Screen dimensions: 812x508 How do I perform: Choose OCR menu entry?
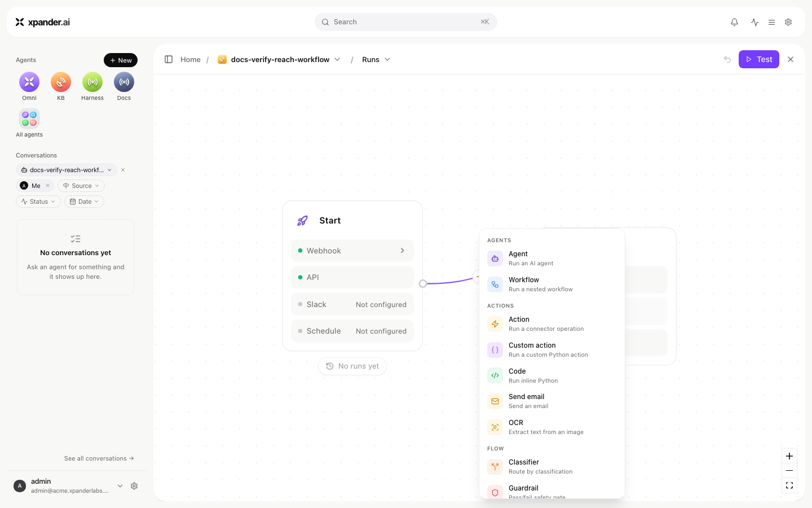tap(552, 427)
